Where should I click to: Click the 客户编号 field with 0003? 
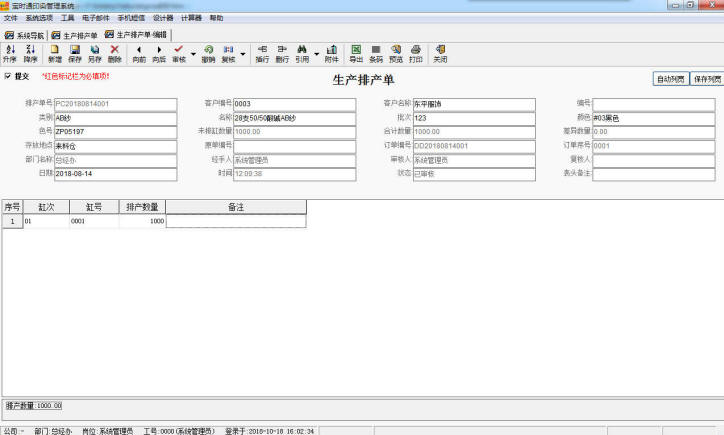click(295, 104)
